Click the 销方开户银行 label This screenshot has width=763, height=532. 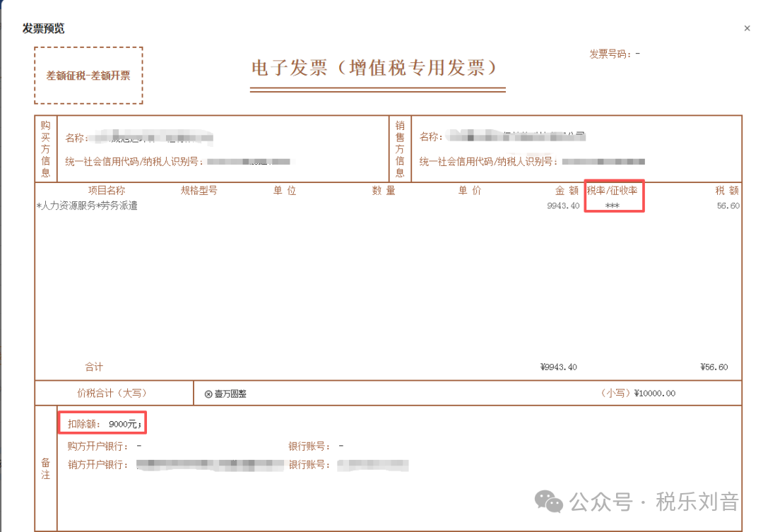[98, 465]
